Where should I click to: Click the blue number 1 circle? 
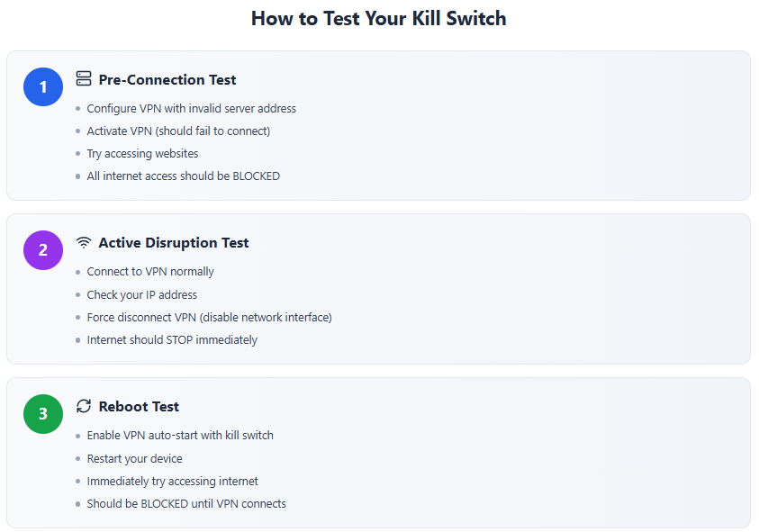point(43,87)
